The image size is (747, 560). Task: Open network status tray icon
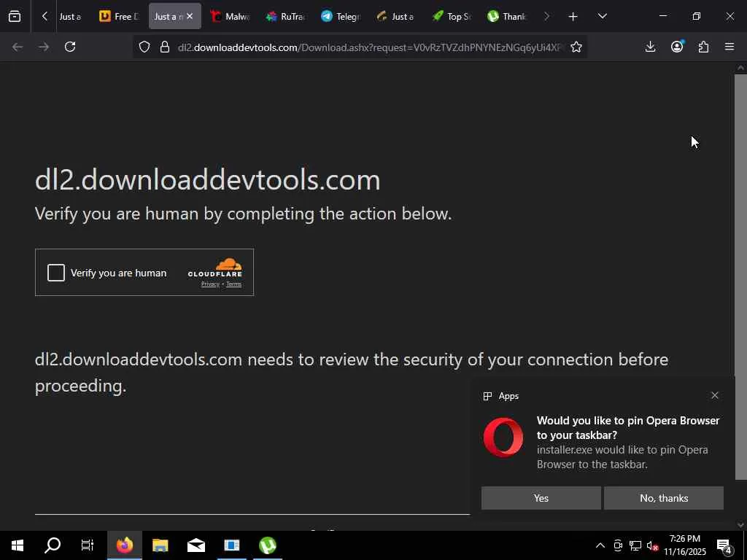[635, 545]
